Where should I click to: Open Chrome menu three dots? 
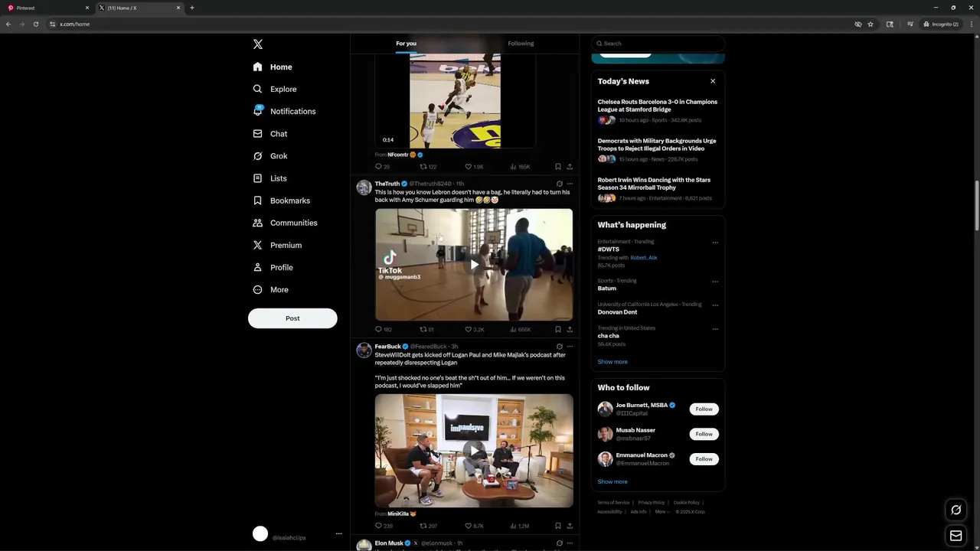[972, 24]
